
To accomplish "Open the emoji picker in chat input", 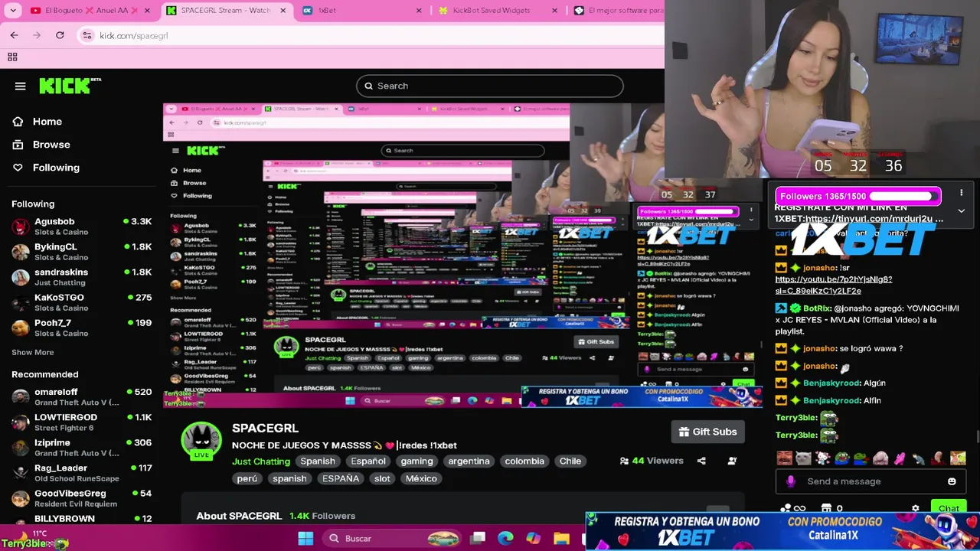I will (952, 481).
